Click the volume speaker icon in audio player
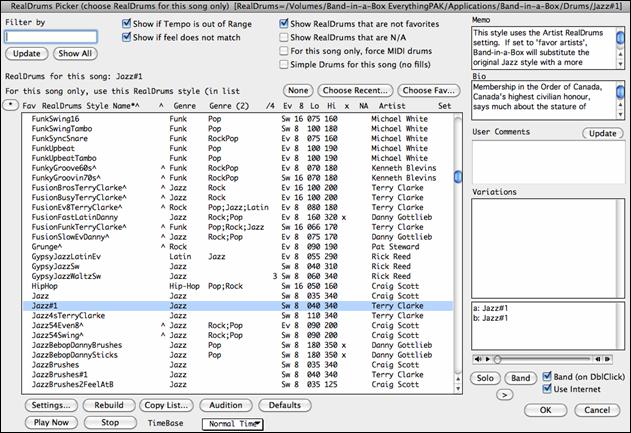This screenshot has height=433, width=631. click(x=478, y=359)
